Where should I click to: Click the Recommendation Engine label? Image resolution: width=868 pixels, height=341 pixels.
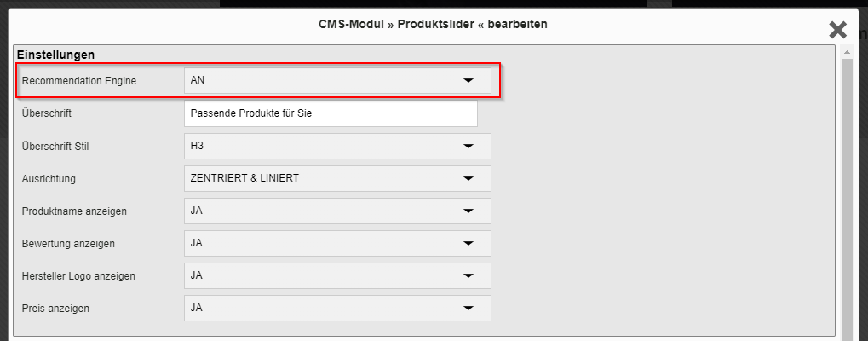79,81
